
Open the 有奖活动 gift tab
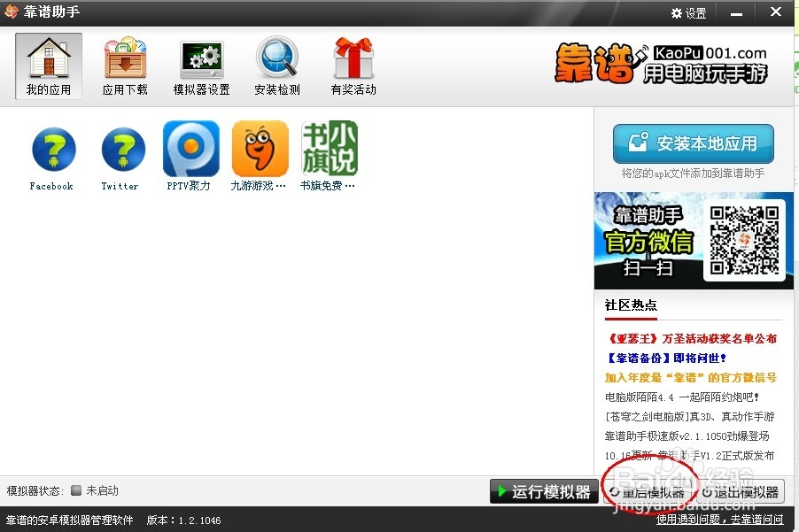pos(353,66)
